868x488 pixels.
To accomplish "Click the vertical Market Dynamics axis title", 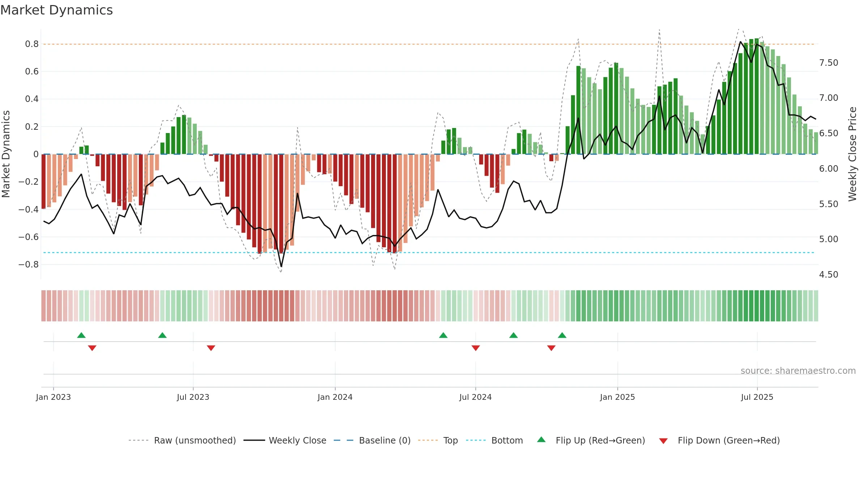I will (x=6, y=154).
